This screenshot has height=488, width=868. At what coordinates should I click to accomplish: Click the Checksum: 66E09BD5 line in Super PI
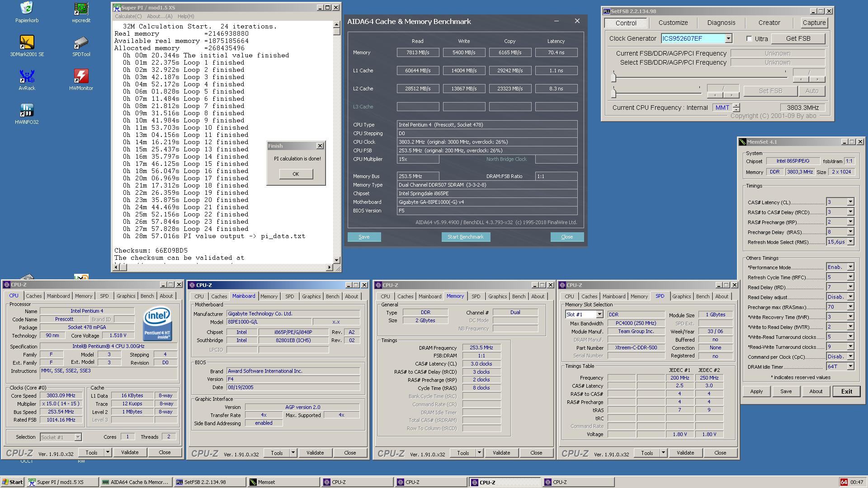[x=151, y=250]
